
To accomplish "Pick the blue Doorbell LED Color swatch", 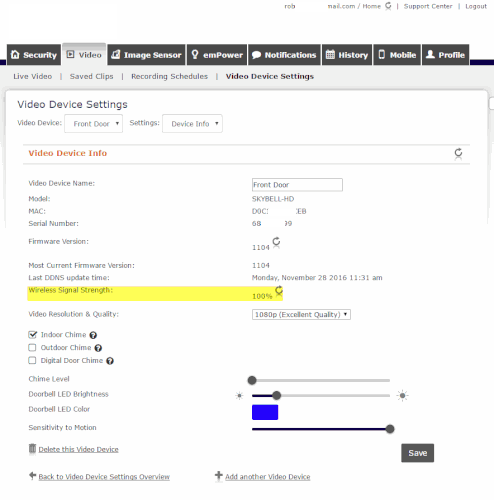I will 265,412.
